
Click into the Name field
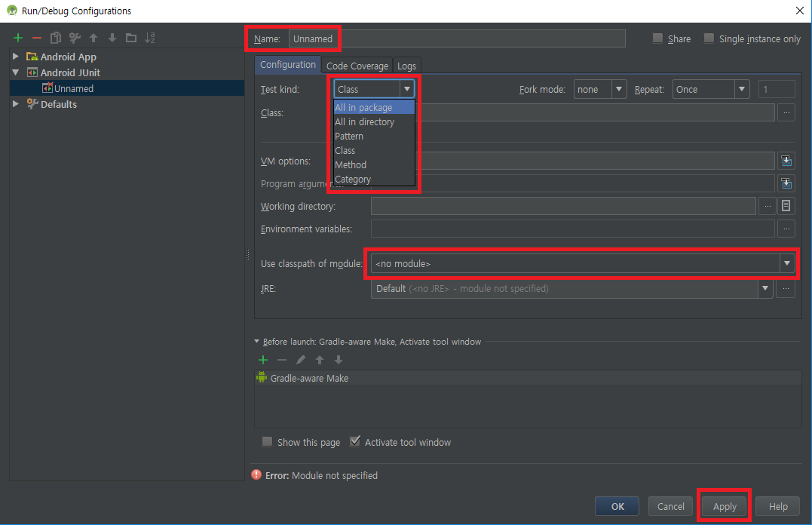coord(457,38)
